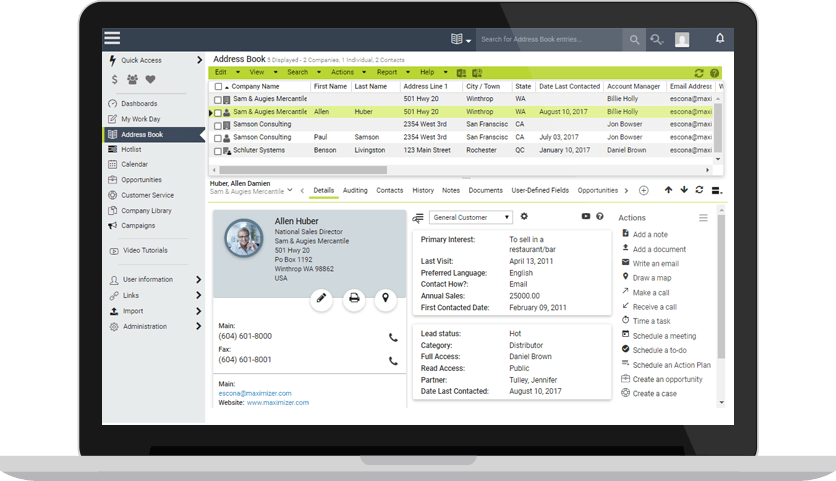This screenshot has width=836, height=481.
Task: Check the Allen Huber row checkbox
Action: (x=218, y=113)
